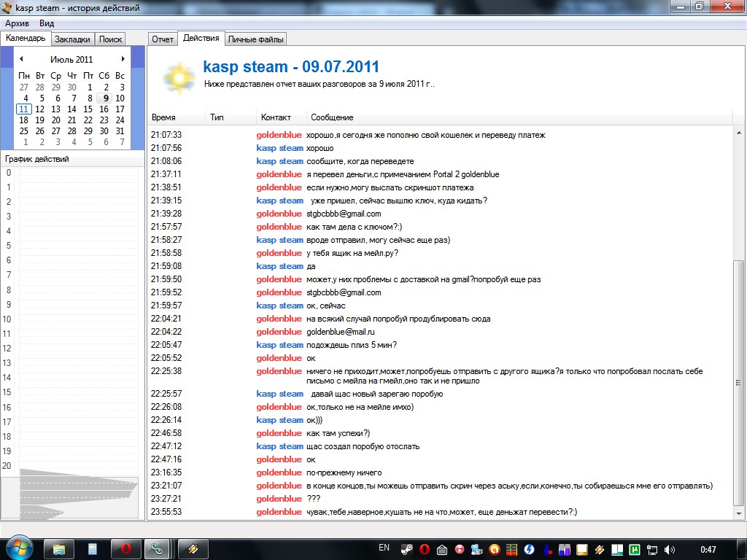This screenshot has width=747, height=560.
Task: Select the '???' message at 23:27:21
Action: (313, 499)
